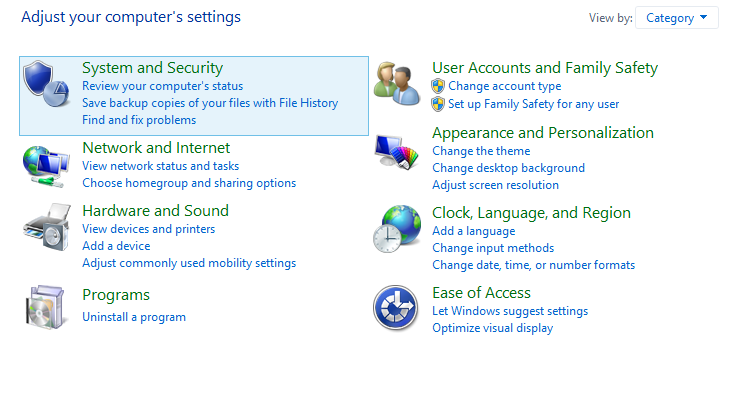
Task: Open Hardware and Sound category heading
Action: pos(155,211)
